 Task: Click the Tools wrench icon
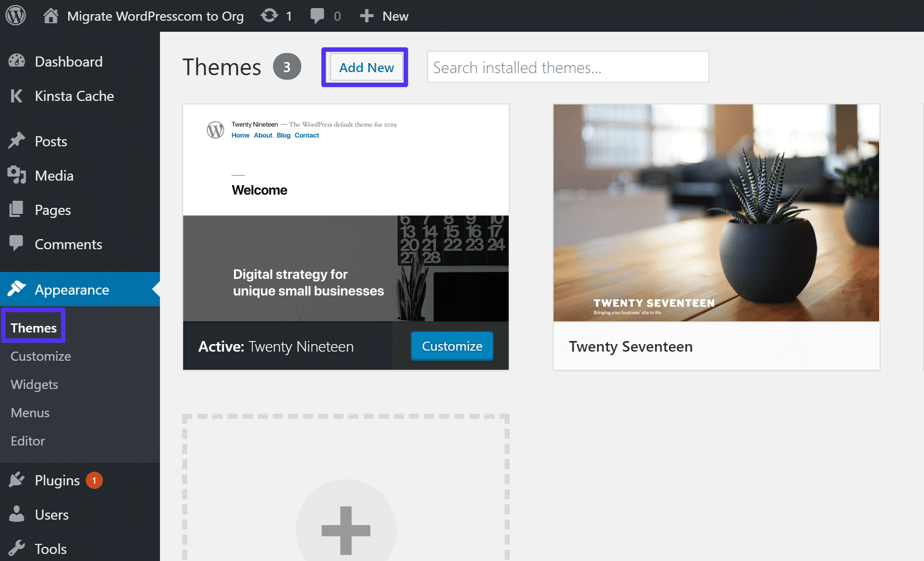[17, 548]
